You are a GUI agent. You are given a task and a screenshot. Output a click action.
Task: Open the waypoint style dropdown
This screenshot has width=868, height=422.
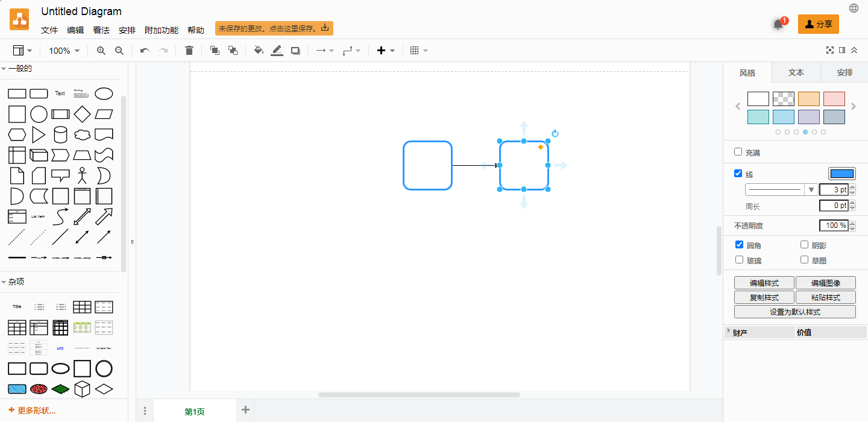coord(351,51)
